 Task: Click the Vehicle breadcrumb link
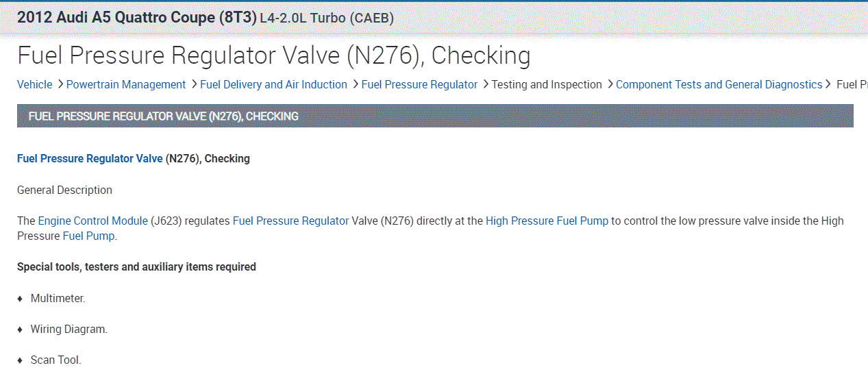point(34,85)
